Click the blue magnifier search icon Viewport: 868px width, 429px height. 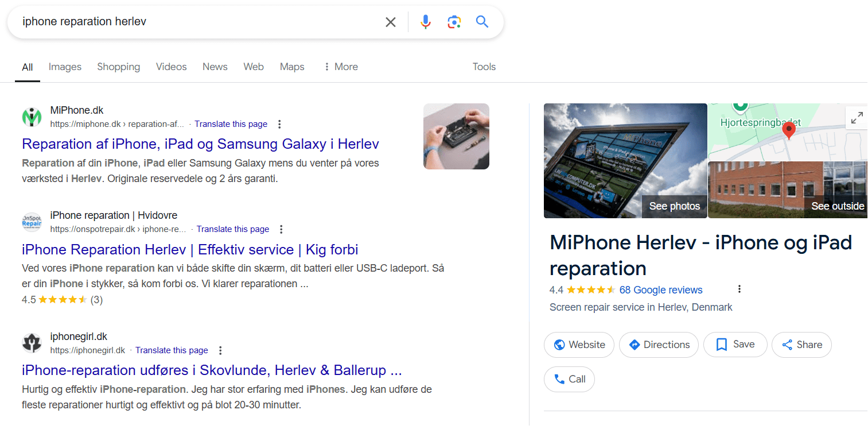[482, 22]
